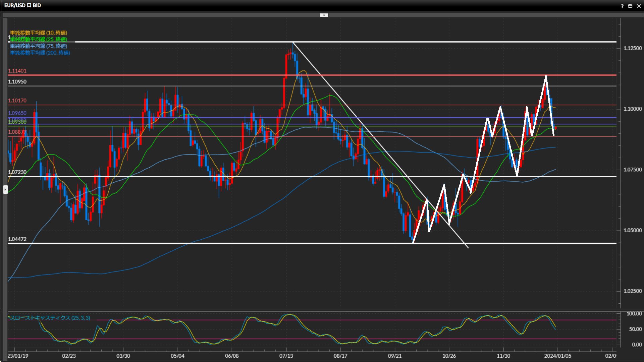Viewport: 644px width, 362px height.
Task: Select the 1.11401 red horizontal line label
Action: [17, 71]
